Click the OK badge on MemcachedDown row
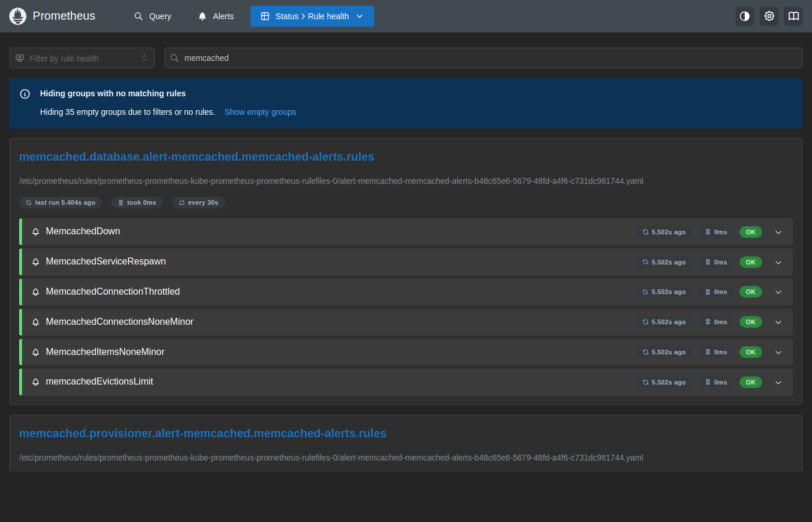Image resolution: width=812 pixels, height=522 pixels. click(751, 232)
